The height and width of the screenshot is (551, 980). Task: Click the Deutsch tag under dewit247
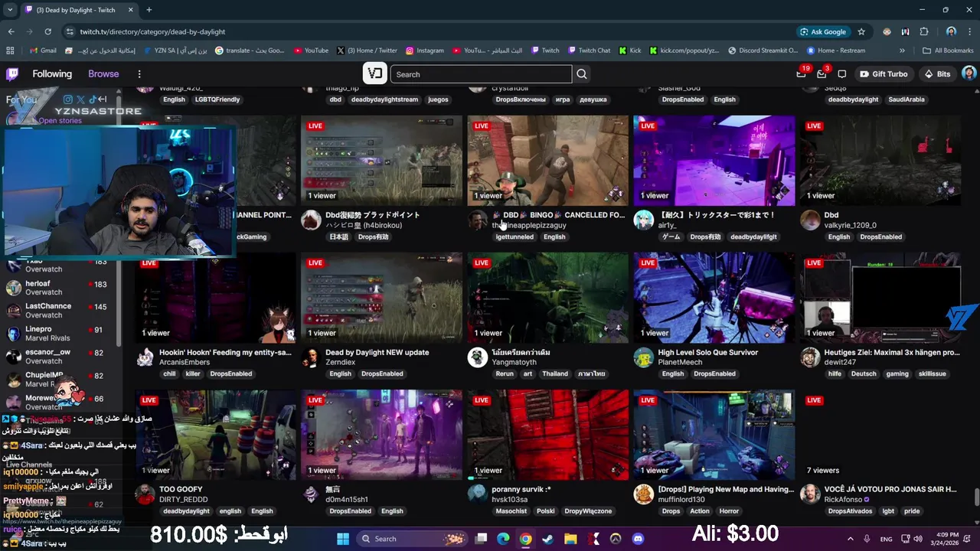tap(864, 373)
